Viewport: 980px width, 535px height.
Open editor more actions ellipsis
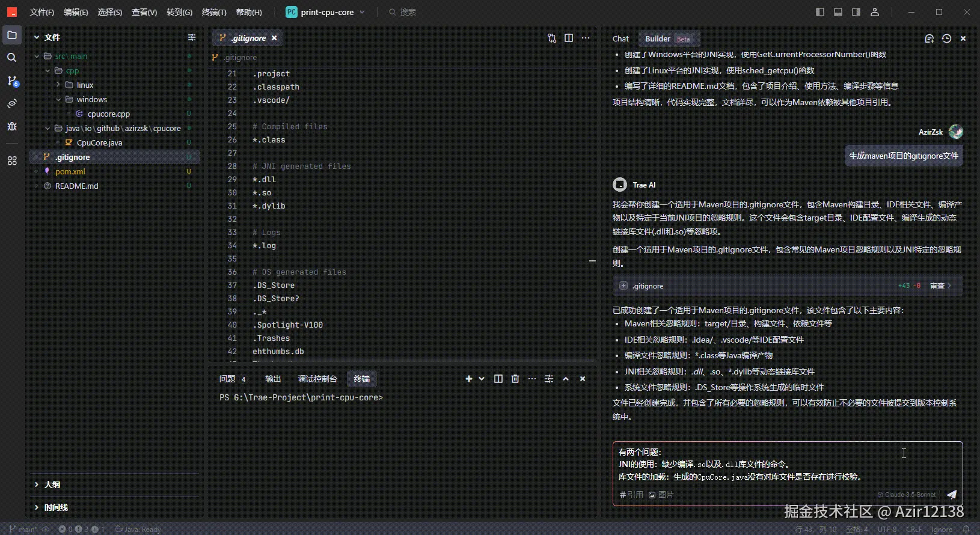pos(586,38)
